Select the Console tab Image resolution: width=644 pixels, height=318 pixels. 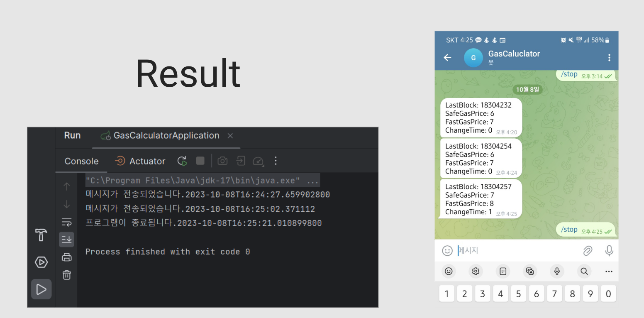[x=81, y=161]
